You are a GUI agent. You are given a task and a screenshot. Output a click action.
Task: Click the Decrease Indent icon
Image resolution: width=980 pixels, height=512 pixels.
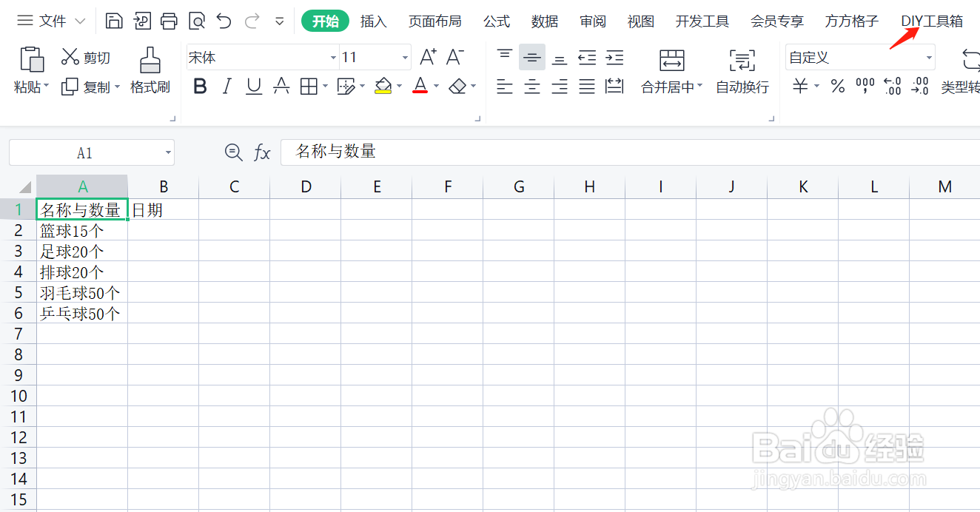(587, 57)
